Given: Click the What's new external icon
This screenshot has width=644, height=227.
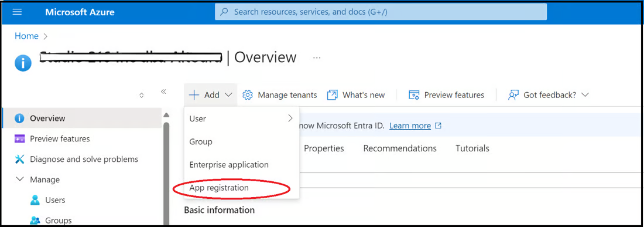Looking at the screenshot, I should 332,95.
